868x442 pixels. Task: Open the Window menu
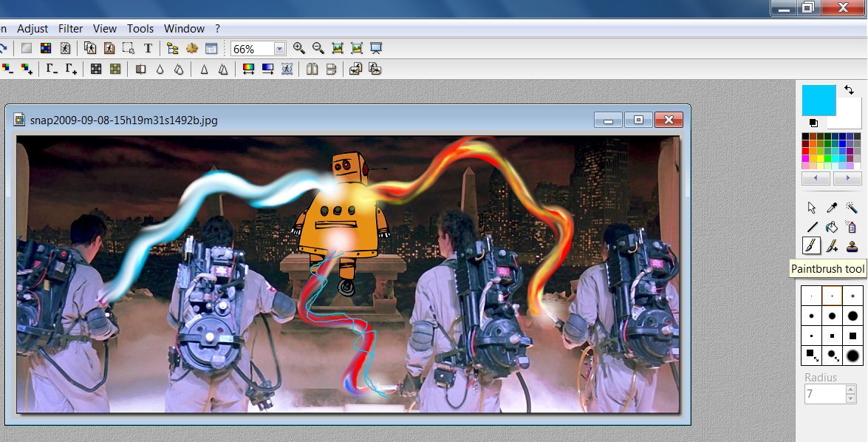click(184, 28)
